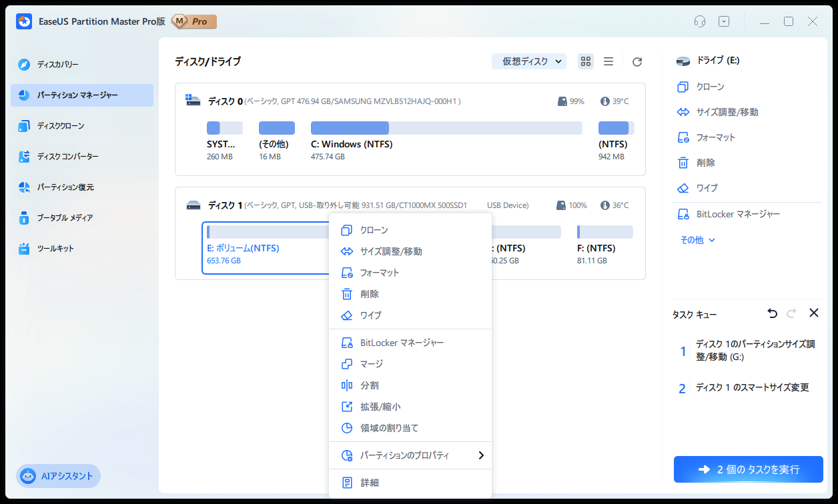Image resolution: width=838 pixels, height=504 pixels.
Task: Select the 942 MB (NTFS) partition
Action: 616,141
